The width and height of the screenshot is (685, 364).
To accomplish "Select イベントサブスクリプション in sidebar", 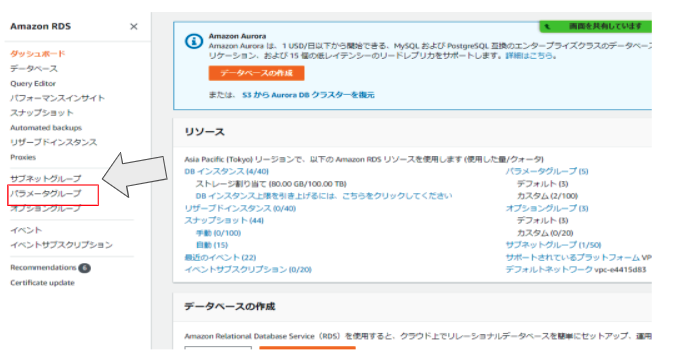I will (61, 245).
